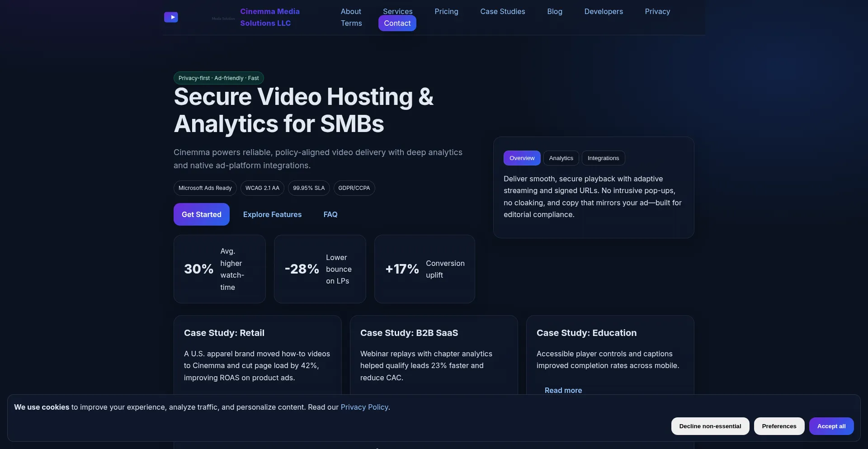Open the Cinemma Media Solutions LLC home link
The height and width of the screenshot is (449, 868).
269,17
